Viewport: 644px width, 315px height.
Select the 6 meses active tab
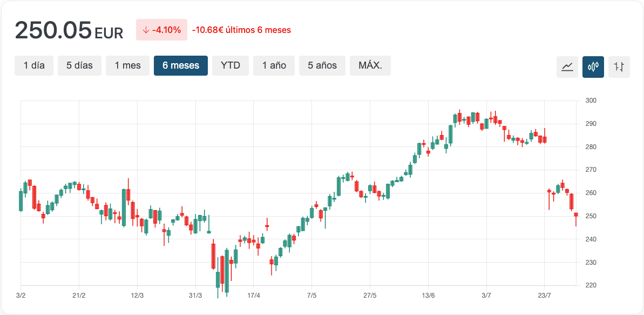point(180,65)
